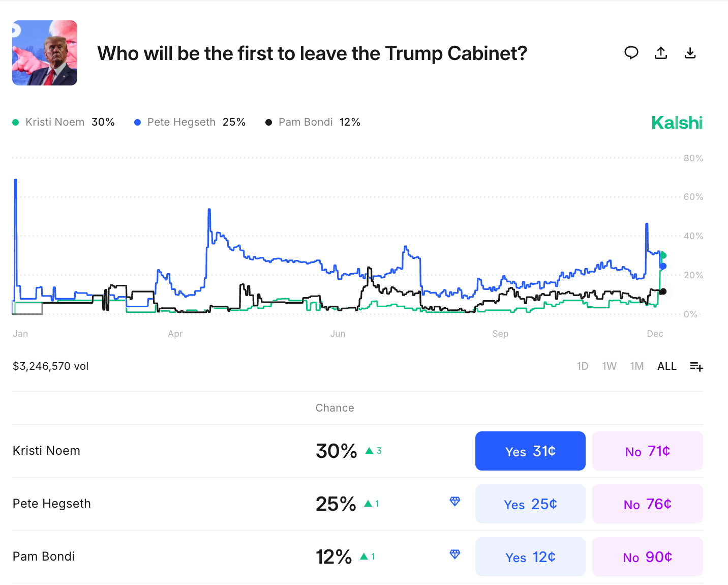728x585 pixels.
Task: Open the comments speech bubble icon
Action: pyautogui.click(x=631, y=53)
